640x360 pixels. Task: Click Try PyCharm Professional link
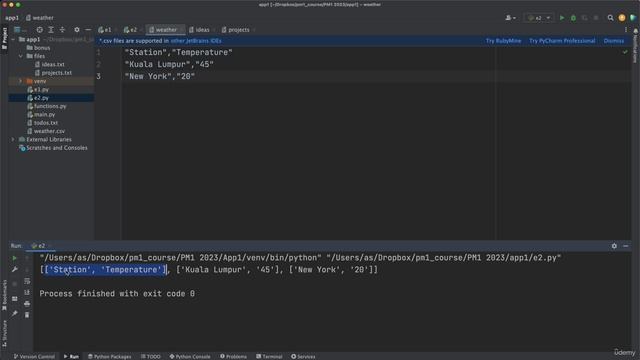click(x=562, y=41)
